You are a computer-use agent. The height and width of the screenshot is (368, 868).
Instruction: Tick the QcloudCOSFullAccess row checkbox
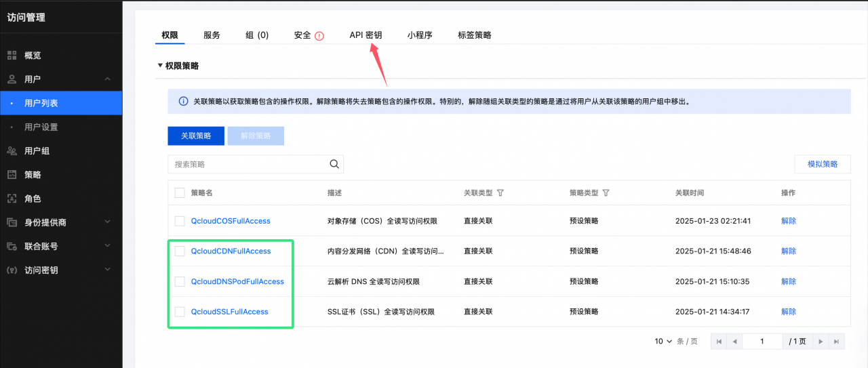180,221
